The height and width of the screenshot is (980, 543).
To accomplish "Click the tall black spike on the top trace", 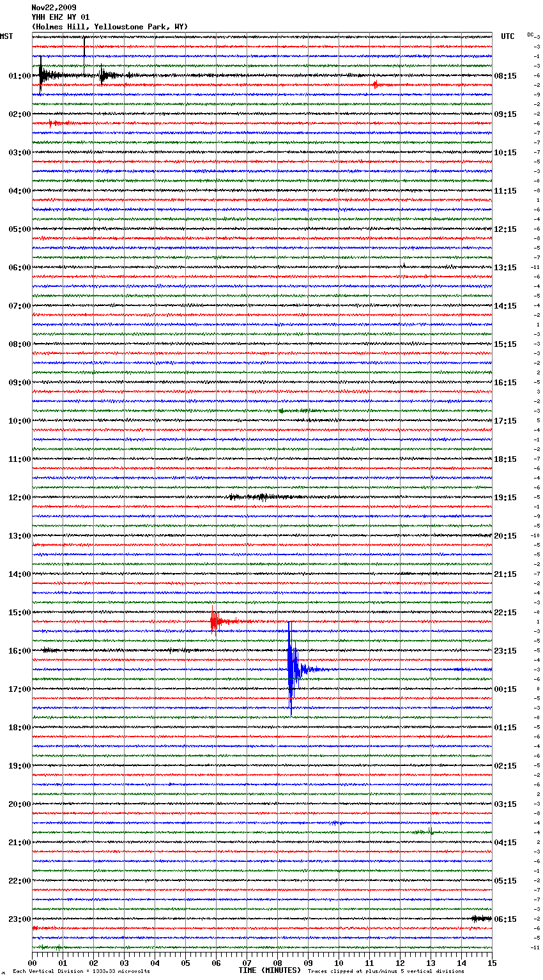I will point(84,46).
